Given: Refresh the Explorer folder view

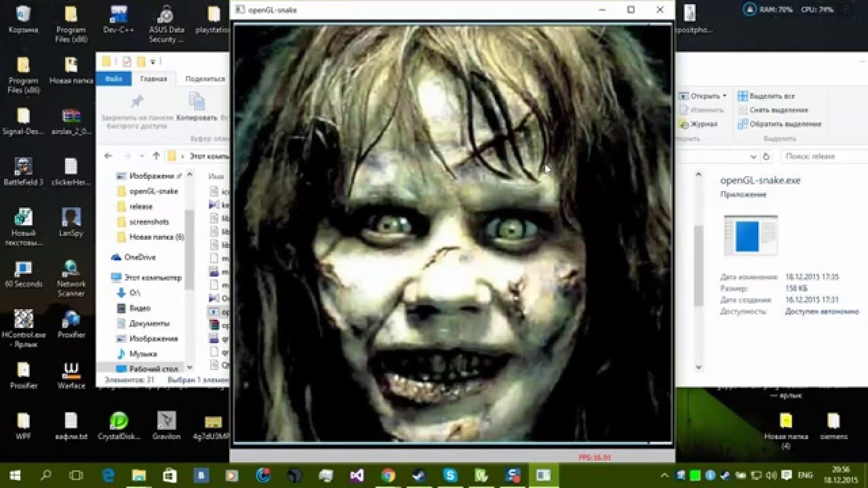Looking at the screenshot, I should [766, 156].
